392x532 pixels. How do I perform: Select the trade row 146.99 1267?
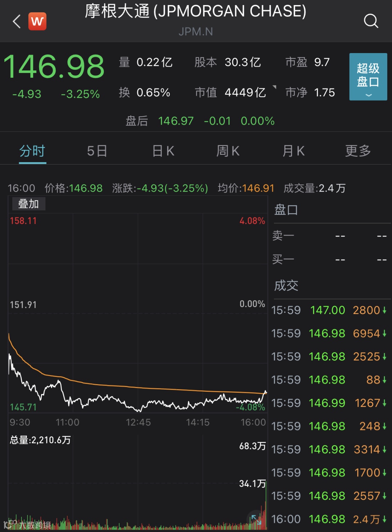(x=329, y=403)
